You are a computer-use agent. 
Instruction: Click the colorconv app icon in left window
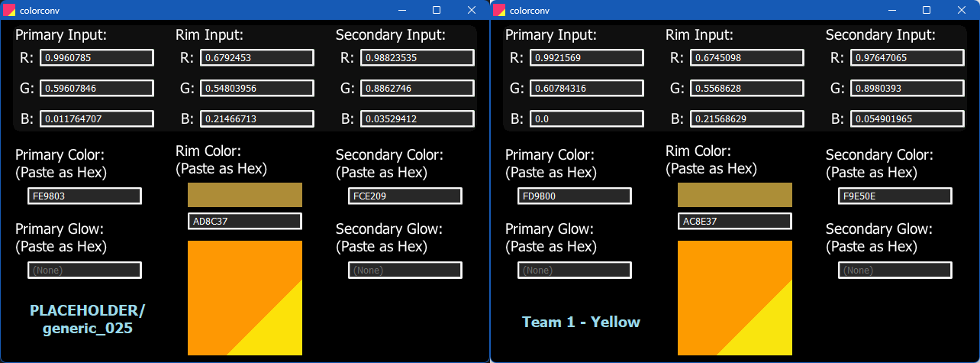(x=9, y=10)
